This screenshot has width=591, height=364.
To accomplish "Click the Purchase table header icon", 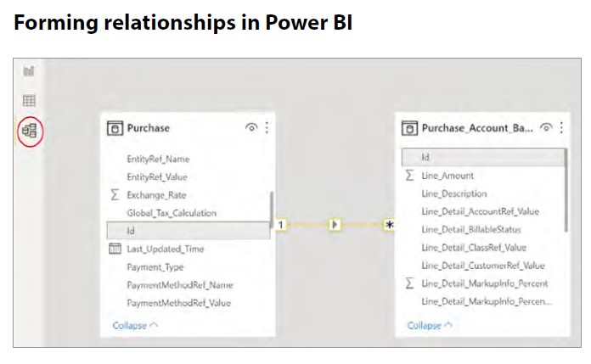I will pos(115,128).
